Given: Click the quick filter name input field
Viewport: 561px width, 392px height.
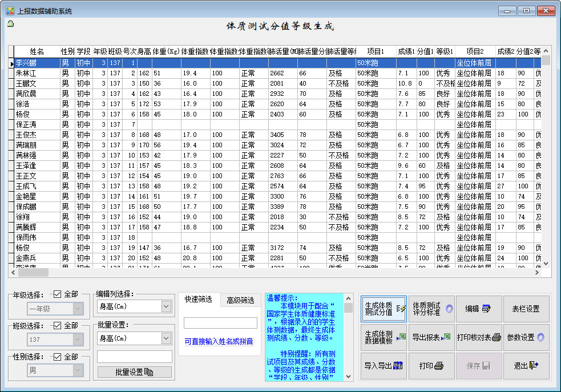Looking at the screenshot, I should pos(220,323).
